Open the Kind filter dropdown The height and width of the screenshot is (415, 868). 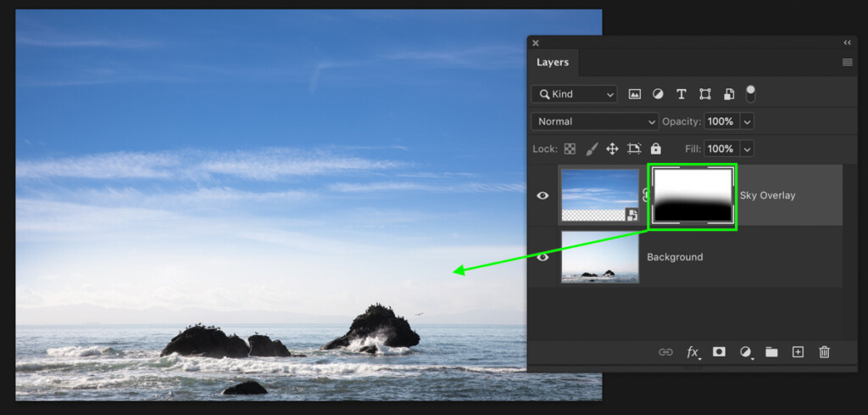pos(574,94)
